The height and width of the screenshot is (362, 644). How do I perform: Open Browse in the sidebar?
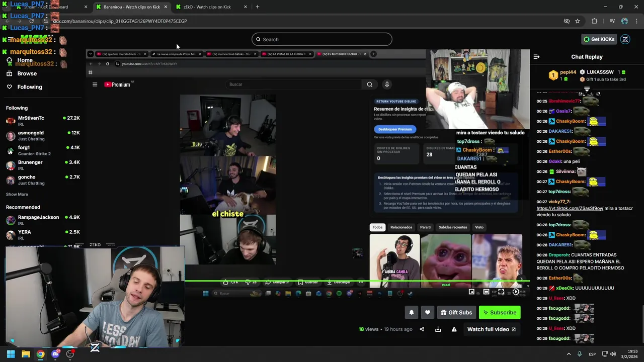pos(27,73)
